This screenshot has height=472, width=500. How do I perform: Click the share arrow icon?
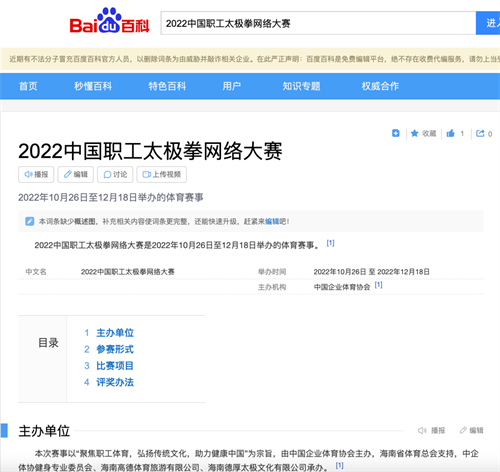pos(480,133)
